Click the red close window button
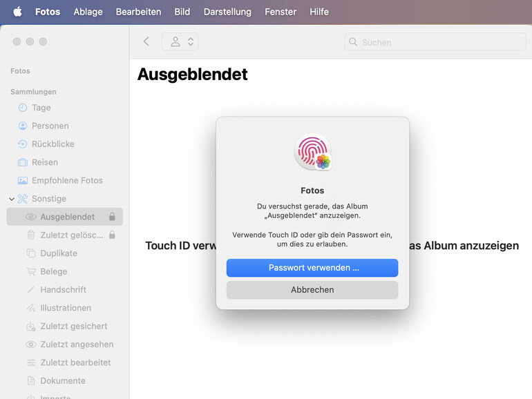The width and height of the screenshot is (532, 399). pyautogui.click(x=17, y=41)
